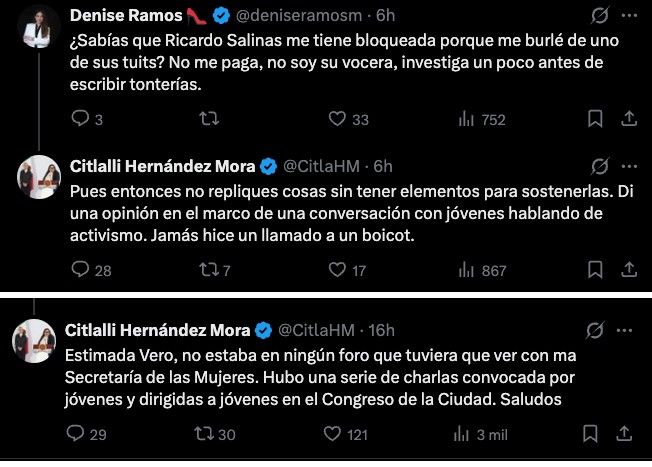
Task: Repost Citlalli's tweet with 30 reposts
Action: tap(209, 434)
